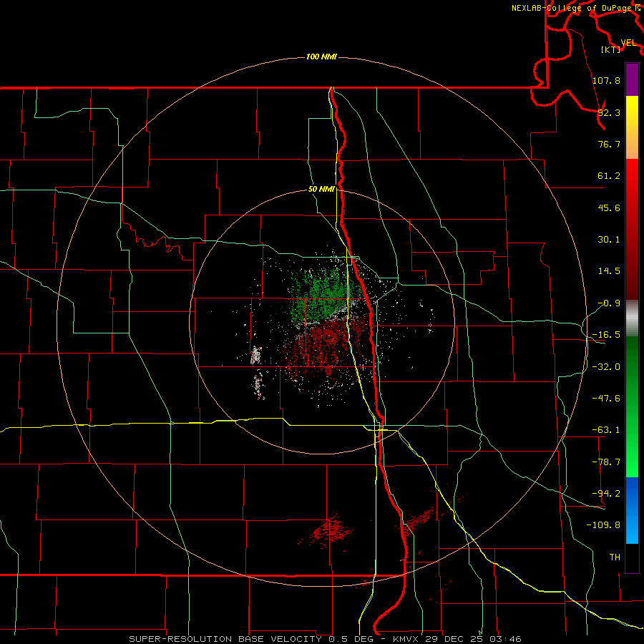
Task: Click the -16.5 scale value
Action: coord(606,335)
